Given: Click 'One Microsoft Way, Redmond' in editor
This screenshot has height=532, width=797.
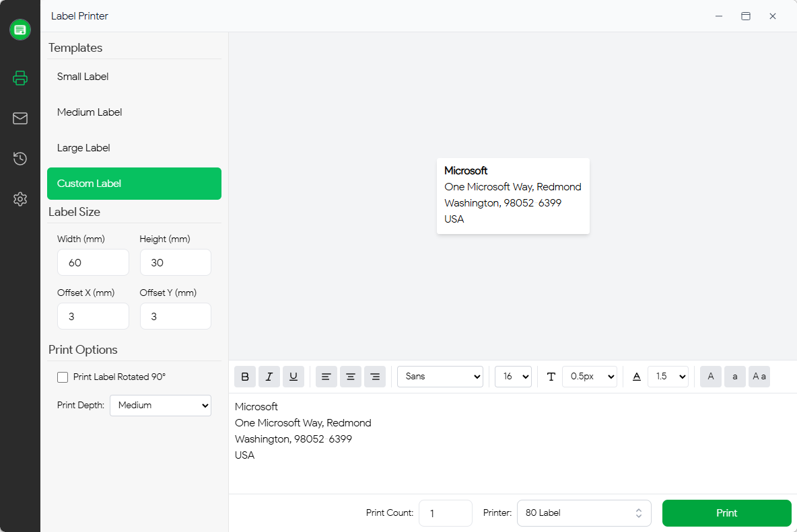Looking at the screenshot, I should 303,423.
